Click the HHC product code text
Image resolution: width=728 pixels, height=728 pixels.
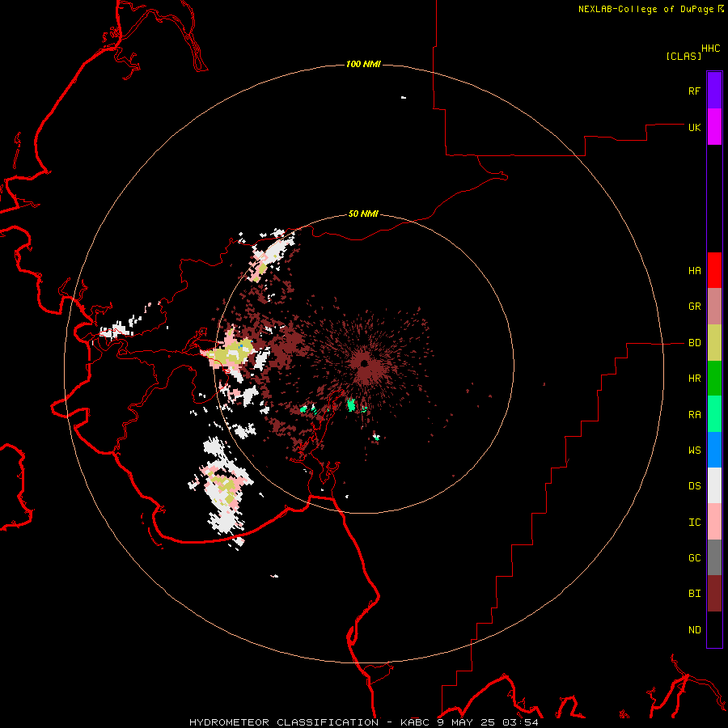(711, 49)
